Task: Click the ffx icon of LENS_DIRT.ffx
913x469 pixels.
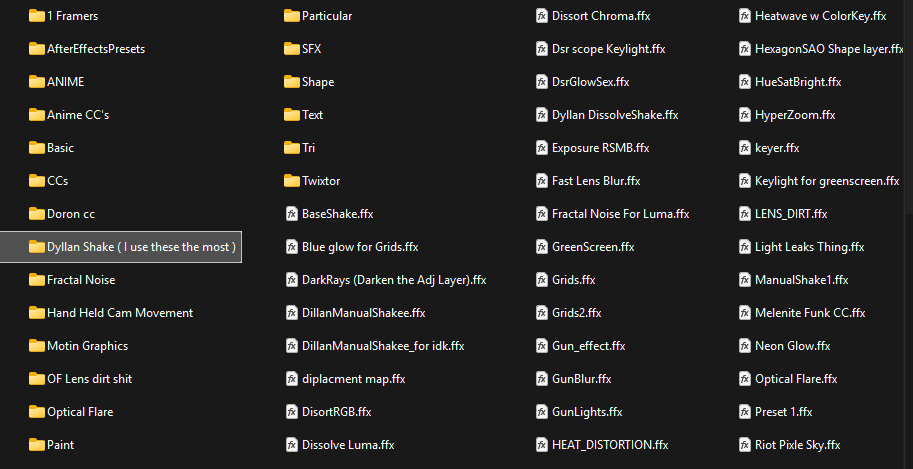Action: tap(745, 214)
